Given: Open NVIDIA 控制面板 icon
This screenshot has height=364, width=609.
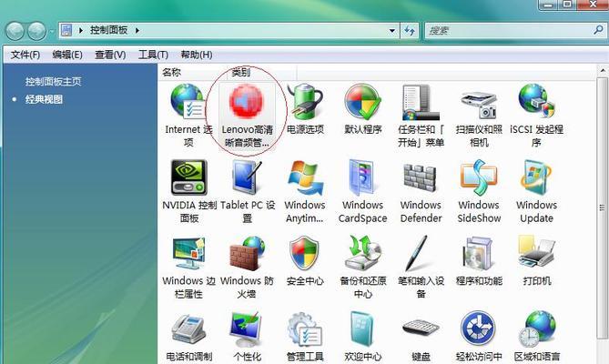Looking at the screenshot, I should pyautogui.click(x=188, y=177).
